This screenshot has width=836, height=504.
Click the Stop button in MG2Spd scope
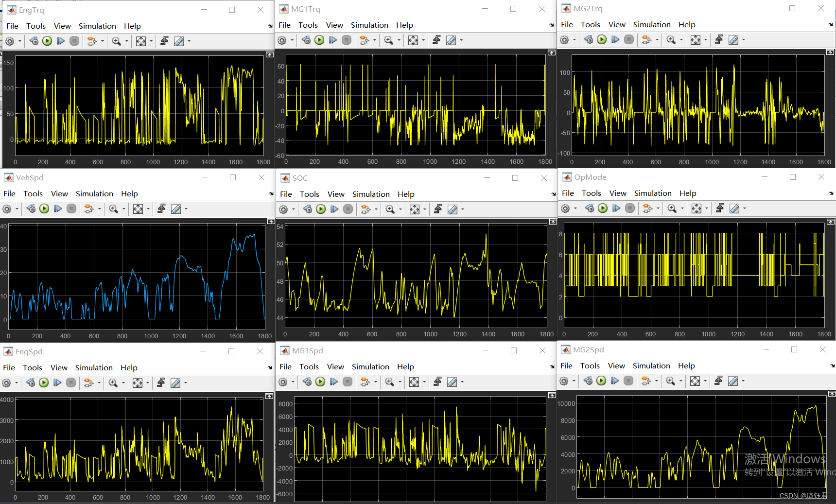click(x=628, y=381)
